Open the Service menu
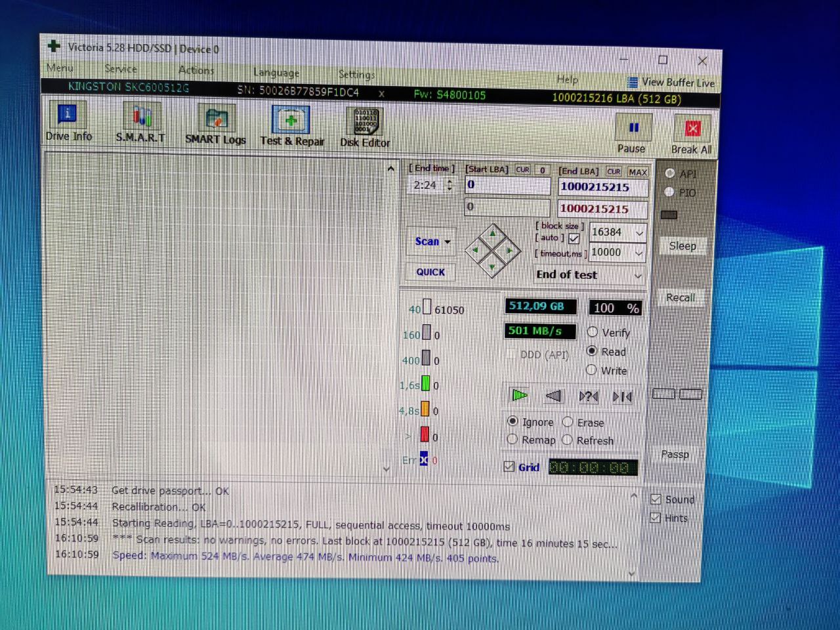 coord(121,69)
